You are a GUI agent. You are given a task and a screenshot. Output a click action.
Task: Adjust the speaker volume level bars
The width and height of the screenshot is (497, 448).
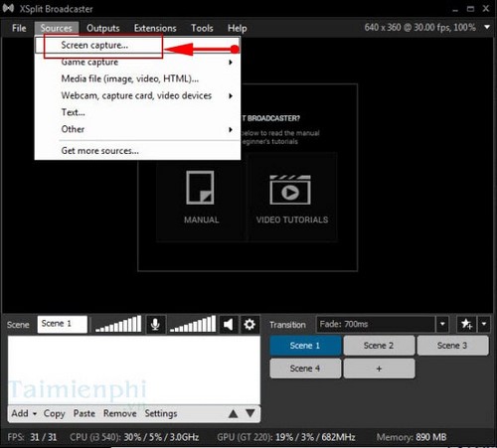coord(193,324)
